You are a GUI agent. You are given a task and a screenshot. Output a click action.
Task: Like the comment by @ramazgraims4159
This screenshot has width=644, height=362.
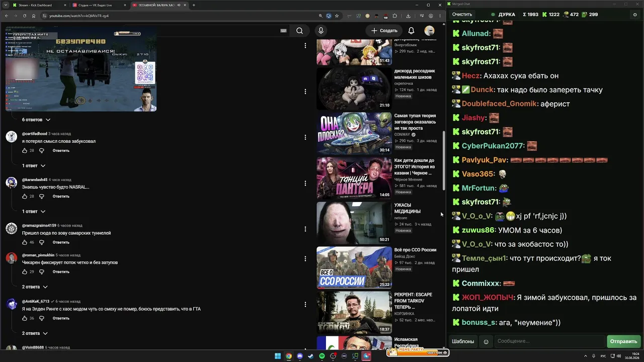coord(25,242)
